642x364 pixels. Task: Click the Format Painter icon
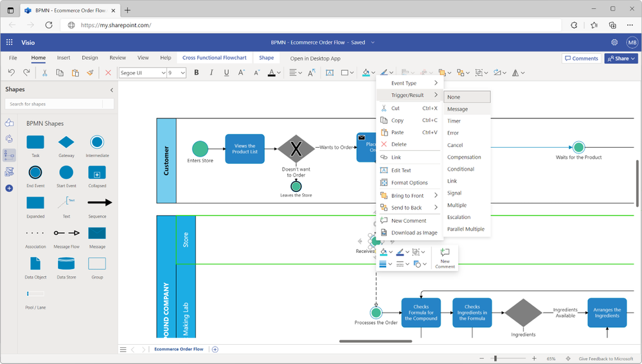pyautogui.click(x=90, y=73)
